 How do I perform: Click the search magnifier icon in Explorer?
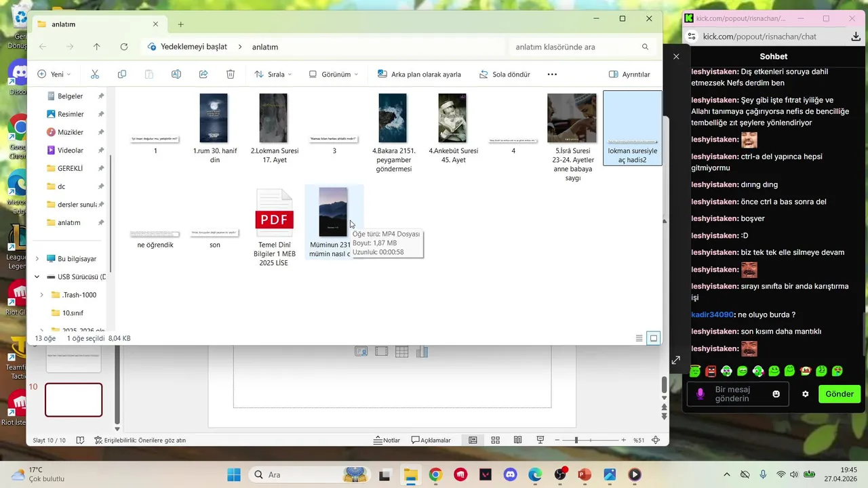pyautogui.click(x=645, y=47)
